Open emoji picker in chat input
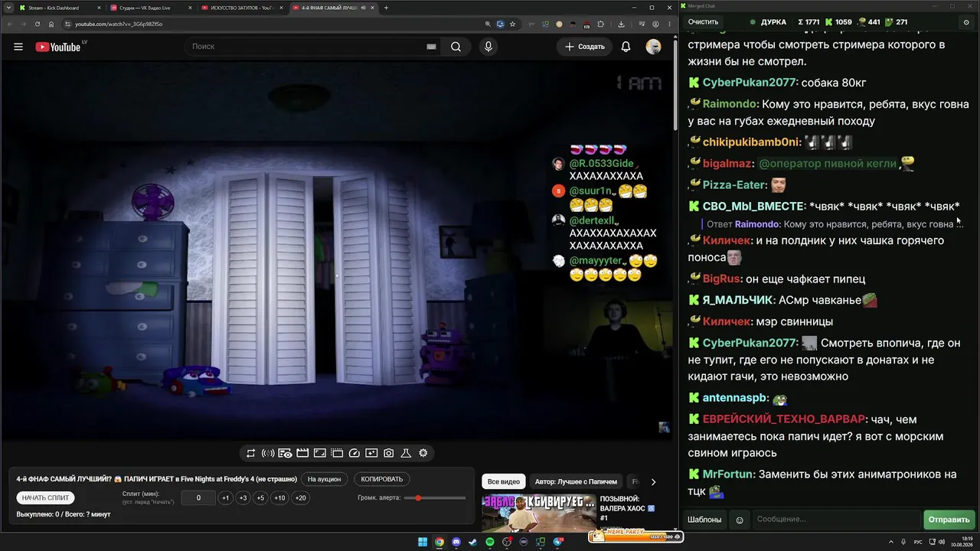 pyautogui.click(x=740, y=520)
